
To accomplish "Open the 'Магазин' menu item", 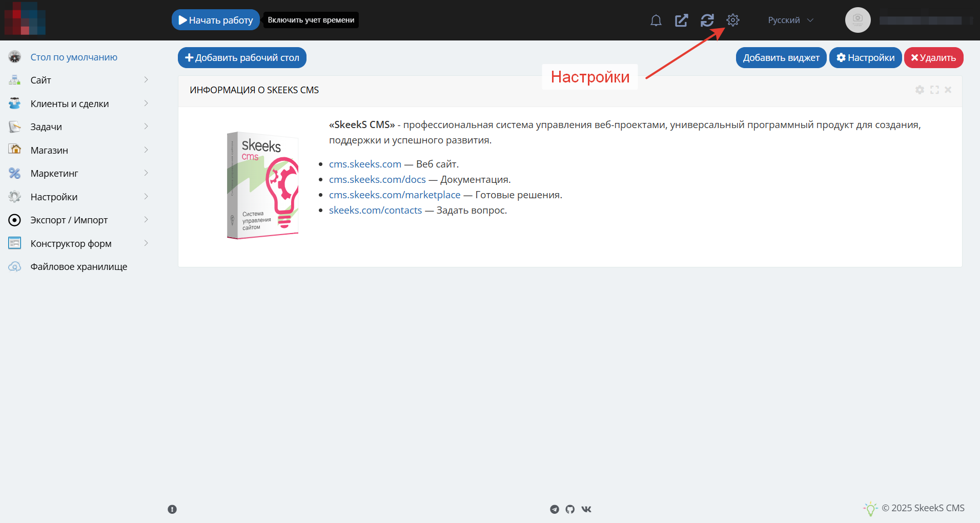I will 49,150.
